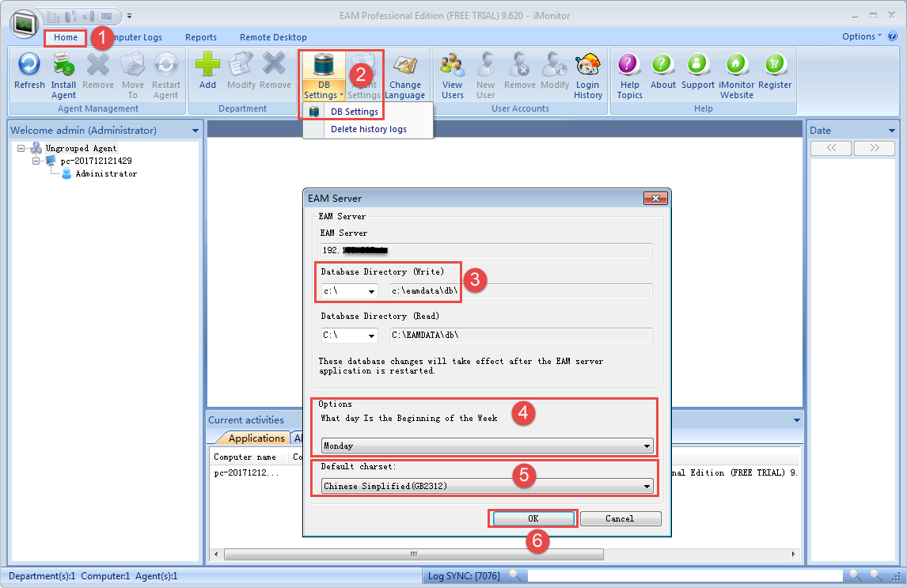Click the EAM Server IP address field
The image size is (907, 588).
tap(486, 250)
